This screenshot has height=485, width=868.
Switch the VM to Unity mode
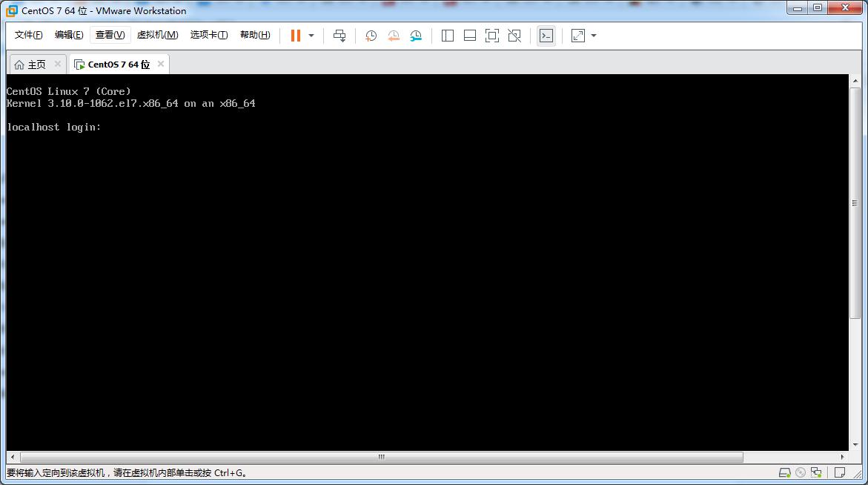coord(514,35)
